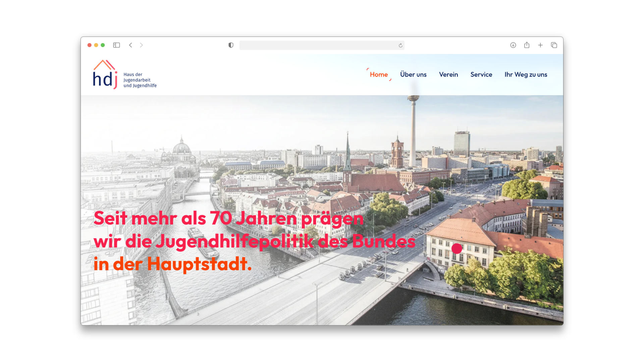The width and height of the screenshot is (644, 362).
Task: Click the hdj house logo
Action: 105,75
